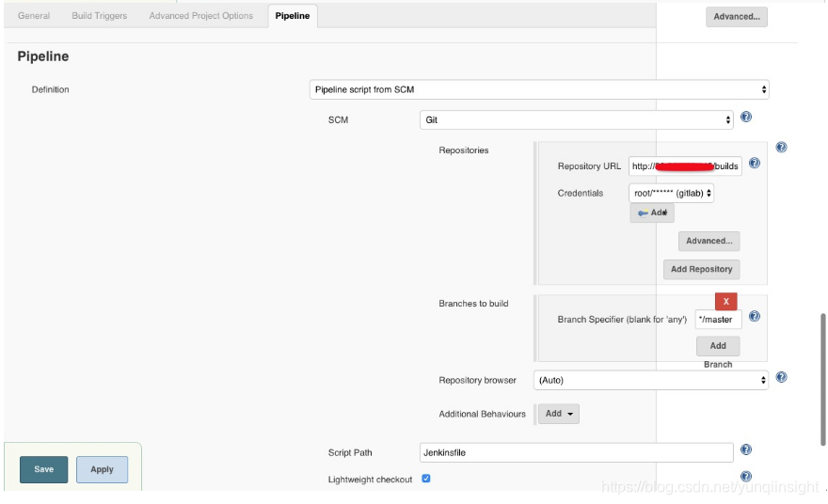Click into the Script Path field
Screen dimensions: 828x504
click(576, 453)
